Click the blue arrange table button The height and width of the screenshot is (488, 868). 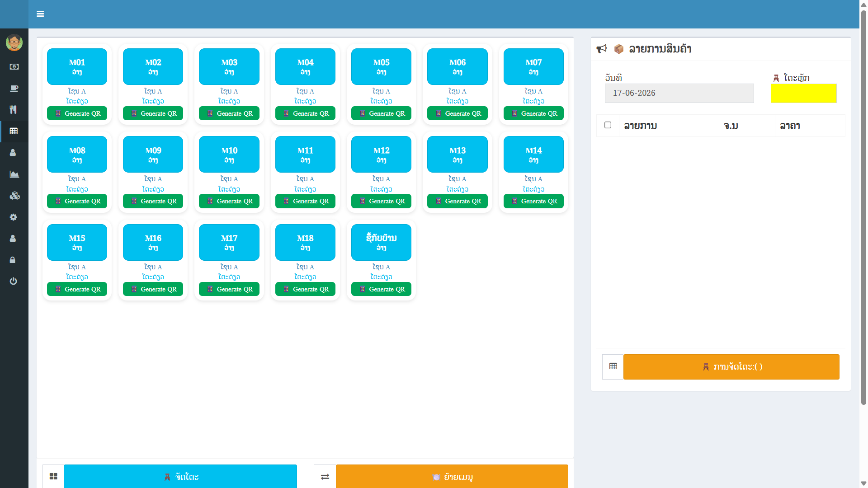[x=180, y=476]
